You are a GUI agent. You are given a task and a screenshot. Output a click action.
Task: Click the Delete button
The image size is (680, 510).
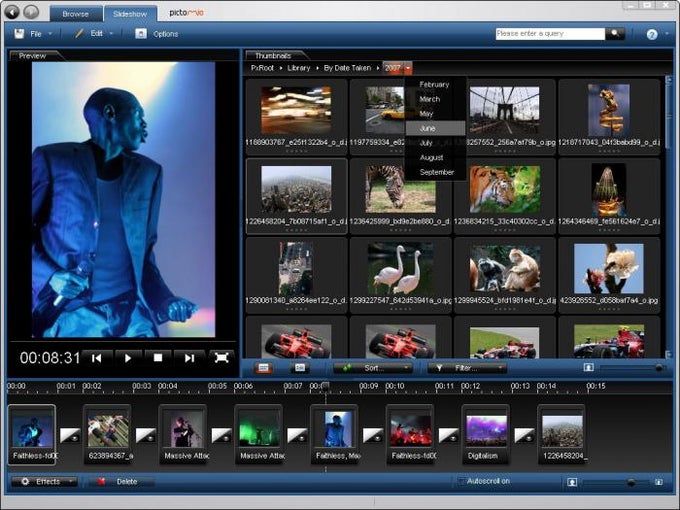(119, 481)
